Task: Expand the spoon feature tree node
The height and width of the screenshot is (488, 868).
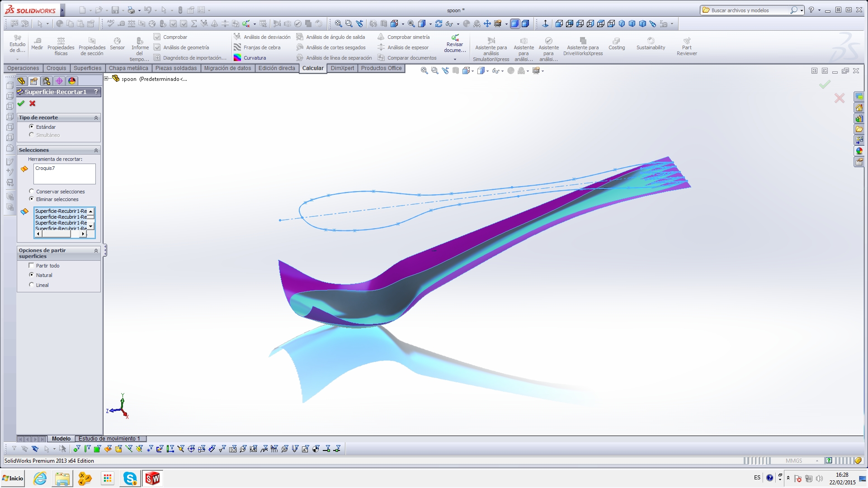Action: click(106, 79)
